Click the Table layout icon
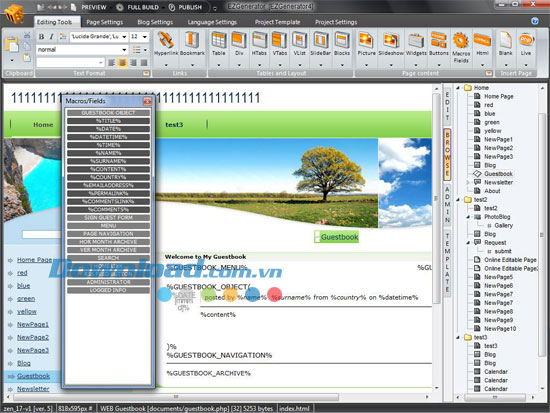This screenshot has height=413, width=550. coord(219,44)
